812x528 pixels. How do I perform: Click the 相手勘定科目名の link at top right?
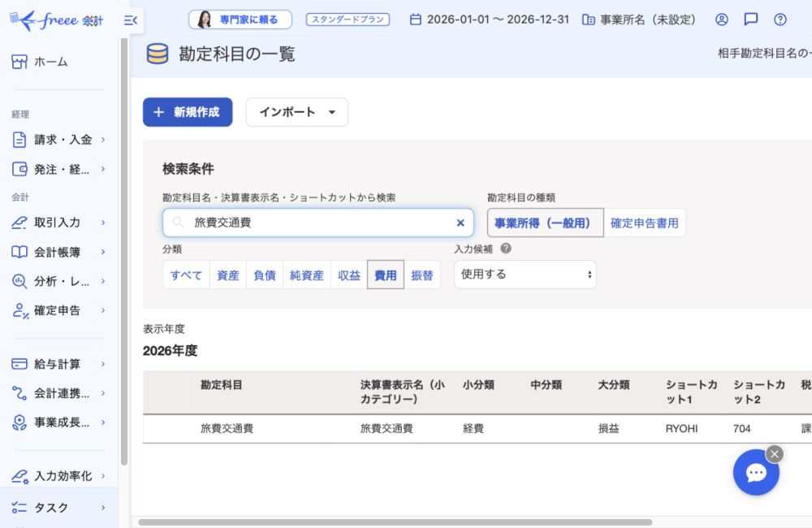pos(764,54)
